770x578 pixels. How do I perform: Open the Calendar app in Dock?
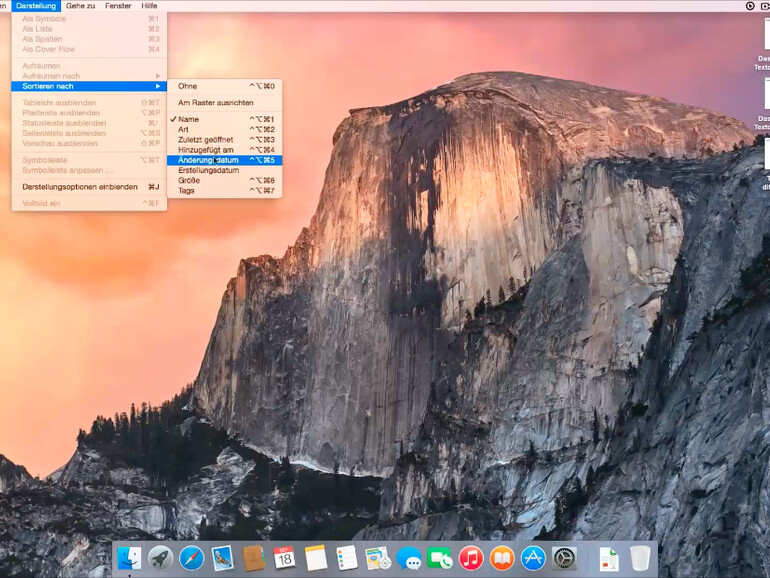coord(284,558)
